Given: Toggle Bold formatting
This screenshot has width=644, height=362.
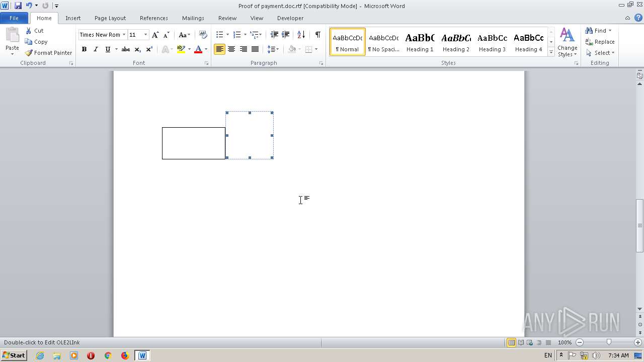Looking at the screenshot, I should coord(84,49).
